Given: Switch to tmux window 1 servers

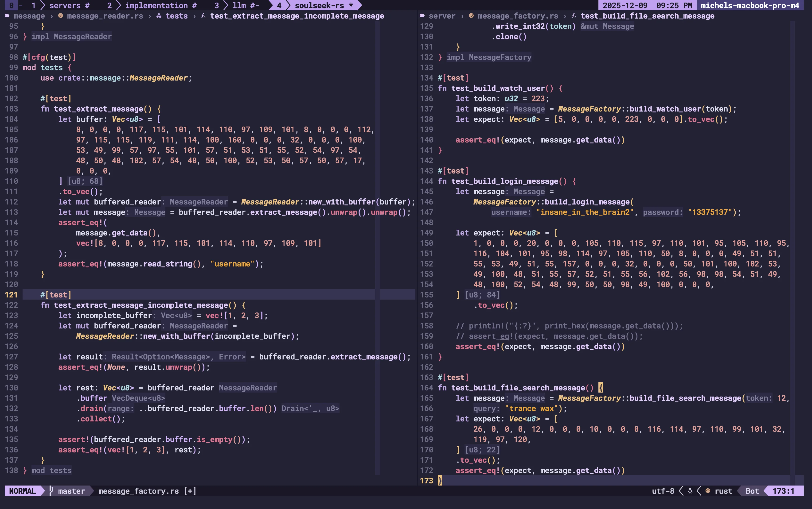Looking at the screenshot, I should pos(61,5).
